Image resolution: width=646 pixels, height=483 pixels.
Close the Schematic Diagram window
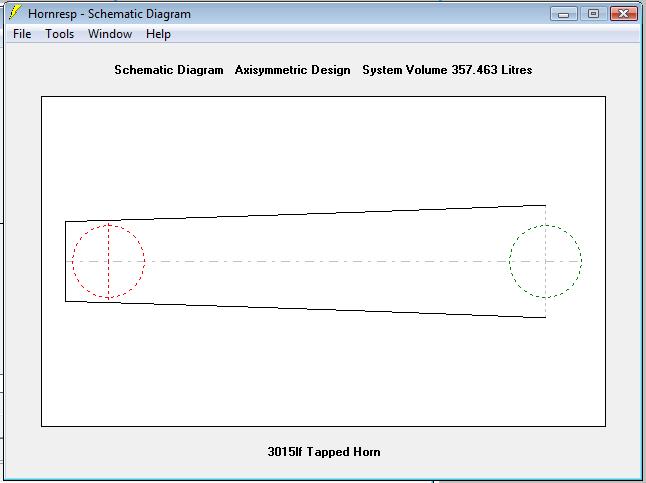tap(624, 14)
